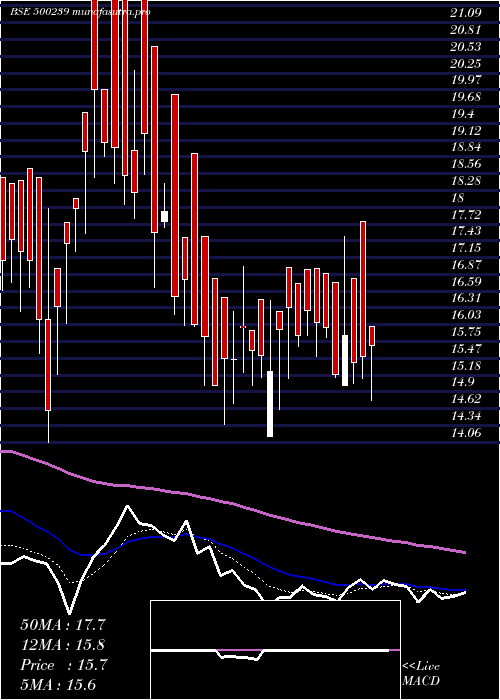Viewport: 500px width, 700px height.
Task: Click the <<Live MACD label
Action: coord(421,673)
